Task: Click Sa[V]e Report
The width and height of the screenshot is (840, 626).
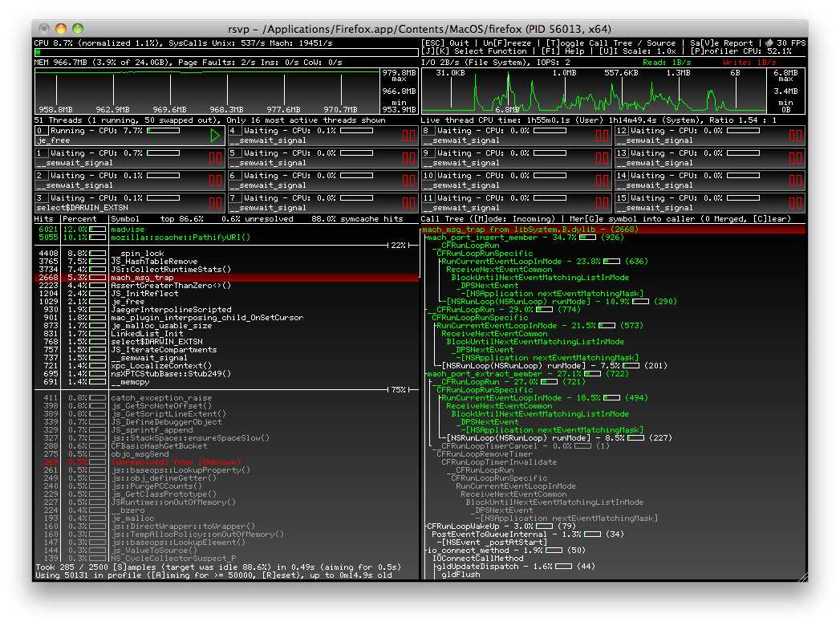Action: (x=721, y=43)
